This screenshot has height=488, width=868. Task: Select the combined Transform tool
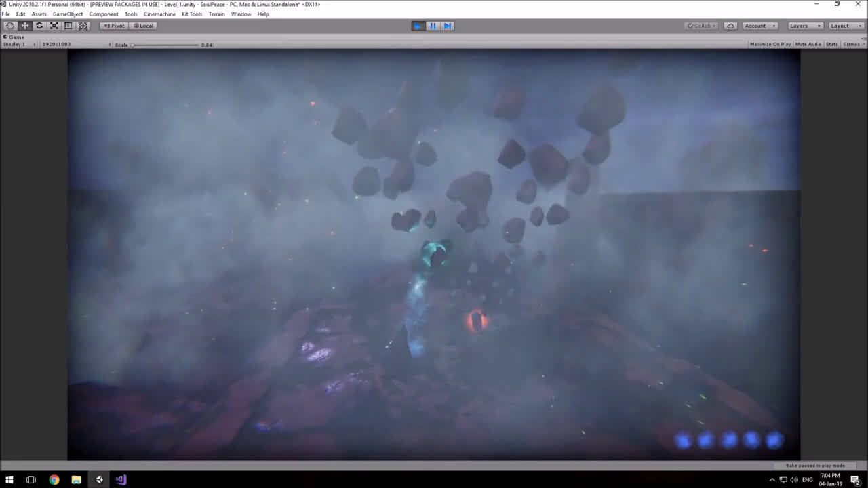[x=83, y=25]
